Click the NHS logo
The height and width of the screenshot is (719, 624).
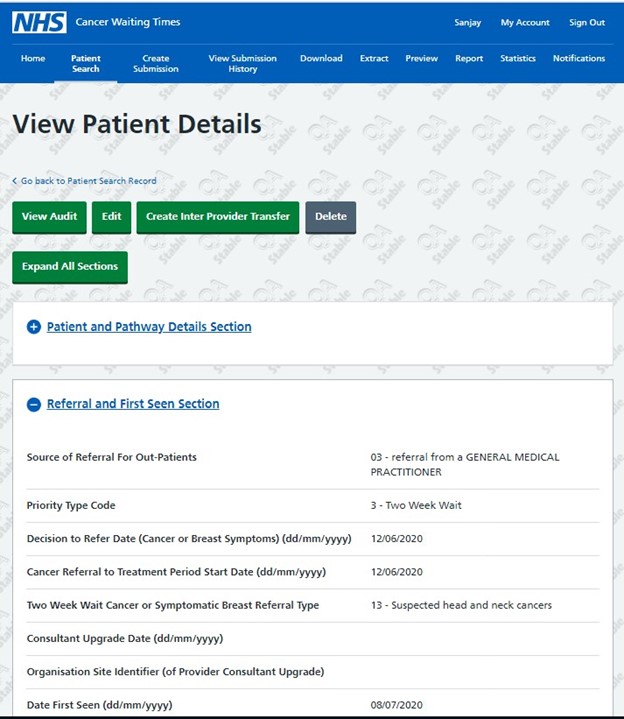[39, 22]
